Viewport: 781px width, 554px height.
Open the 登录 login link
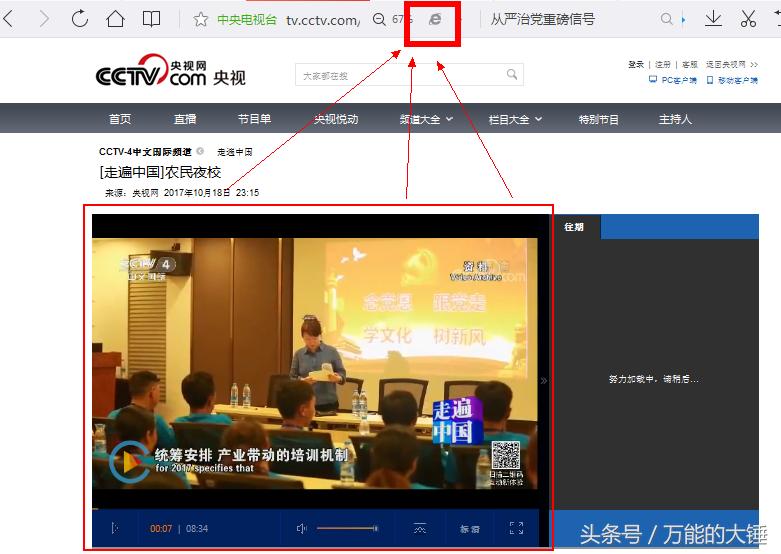[x=636, y=64]
